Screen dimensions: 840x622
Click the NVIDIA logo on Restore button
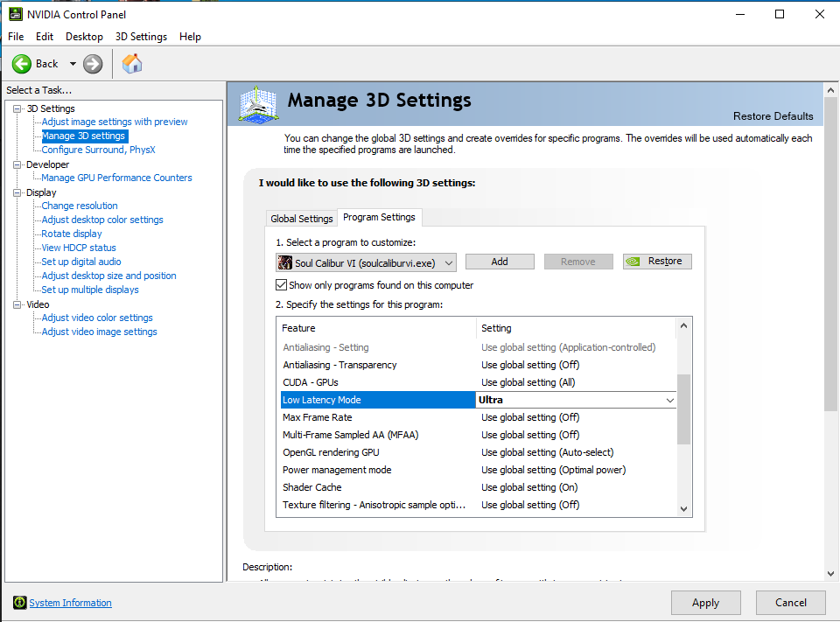[634, 262]
